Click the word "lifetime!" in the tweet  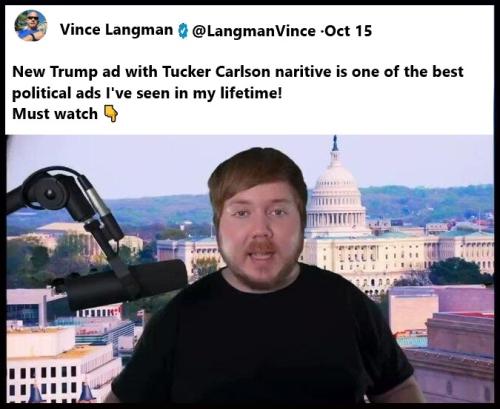pyautogui.click(x=251, y=93)
